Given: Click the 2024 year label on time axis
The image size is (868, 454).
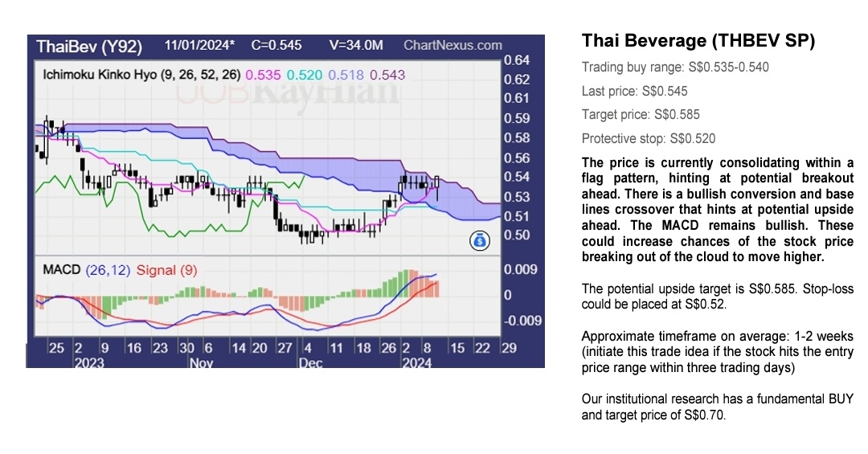Looking at the screenshot, I should click(416, 362).
